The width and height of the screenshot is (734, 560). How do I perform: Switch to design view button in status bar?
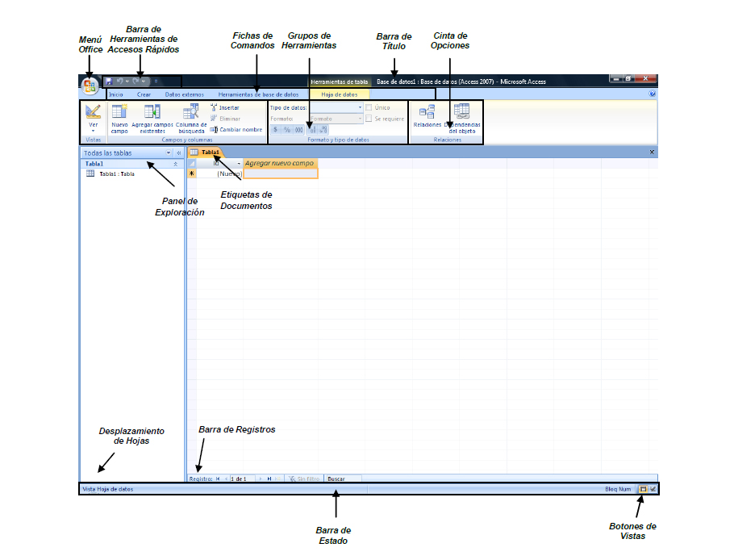653,489
